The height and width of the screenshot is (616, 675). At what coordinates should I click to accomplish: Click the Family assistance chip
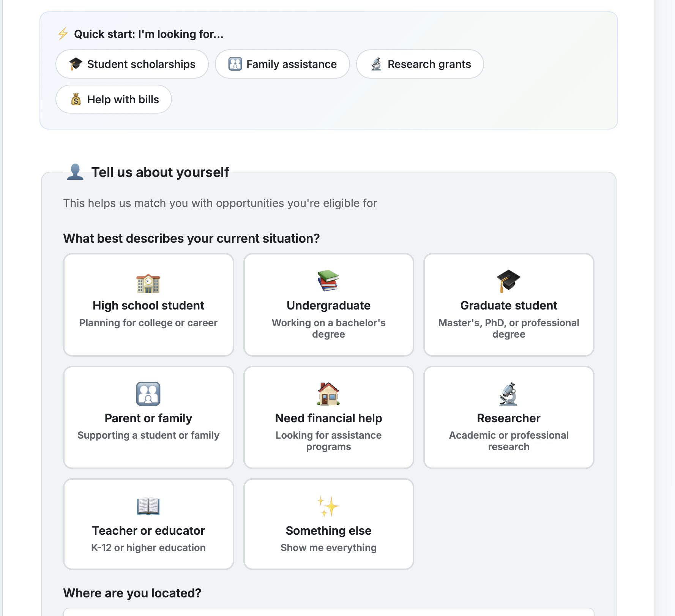(282, 64)
